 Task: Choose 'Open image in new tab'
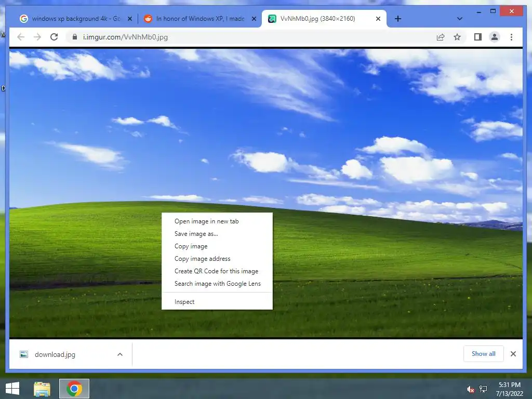click(x=217, y=221)
